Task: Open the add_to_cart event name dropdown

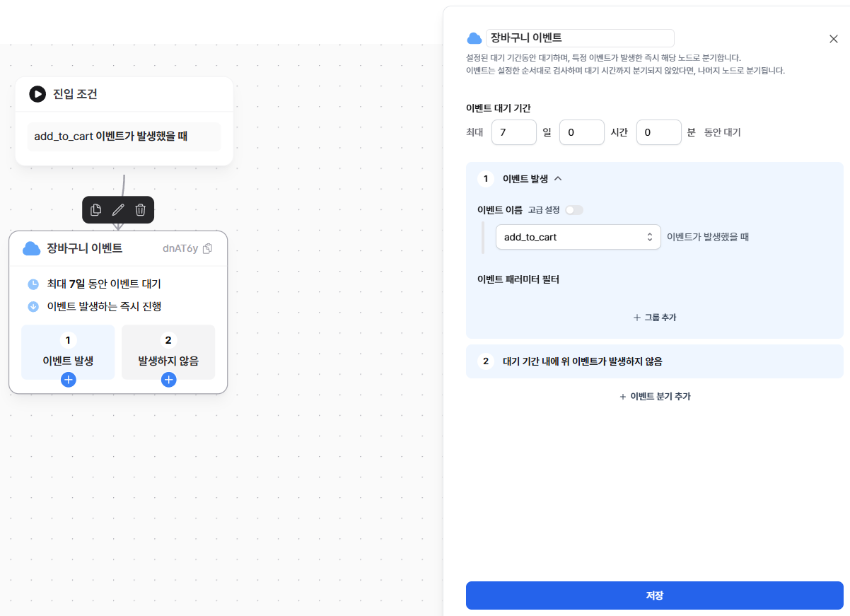Action: (578, 237)
